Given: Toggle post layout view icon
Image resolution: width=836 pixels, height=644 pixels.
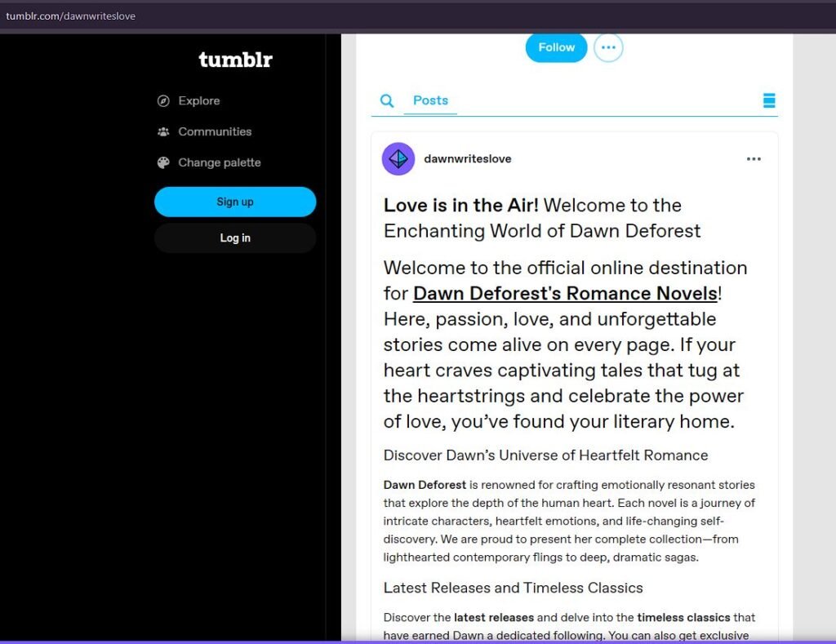Looking at the screenshot, I should (x=768, y=100).
